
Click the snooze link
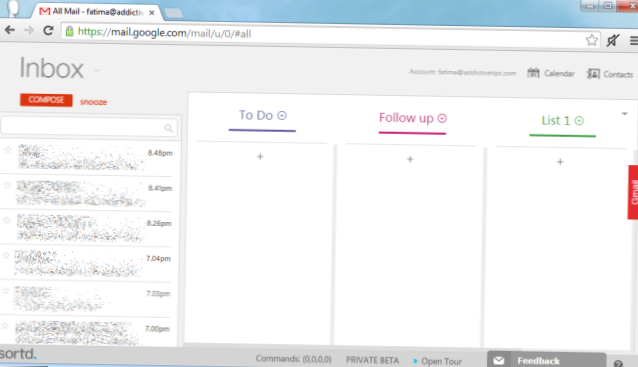93,102
